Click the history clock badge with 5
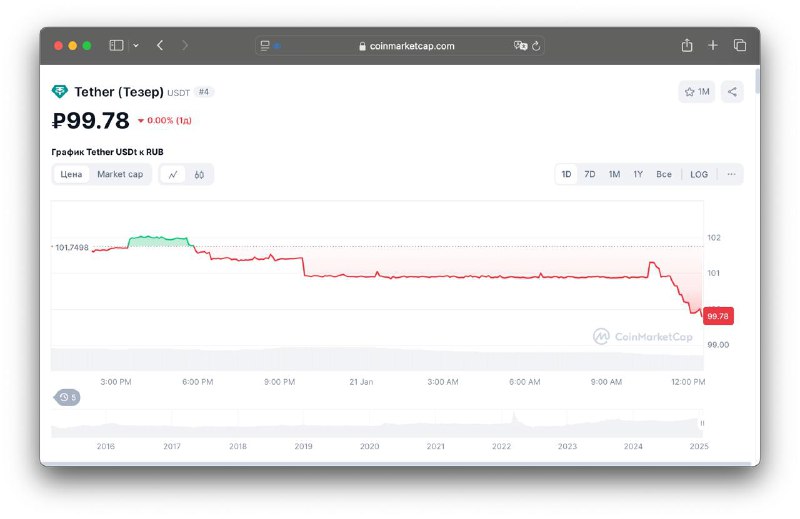 [67, 397]
